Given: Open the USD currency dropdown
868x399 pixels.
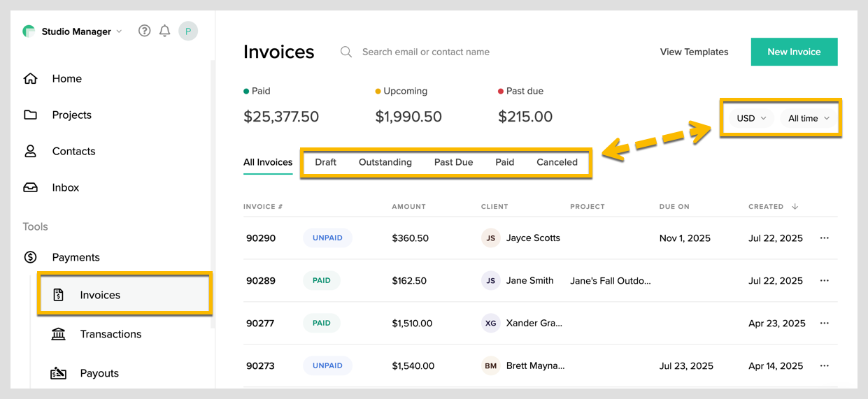Looking at the screenshot, I should click(x=751, y=118).
